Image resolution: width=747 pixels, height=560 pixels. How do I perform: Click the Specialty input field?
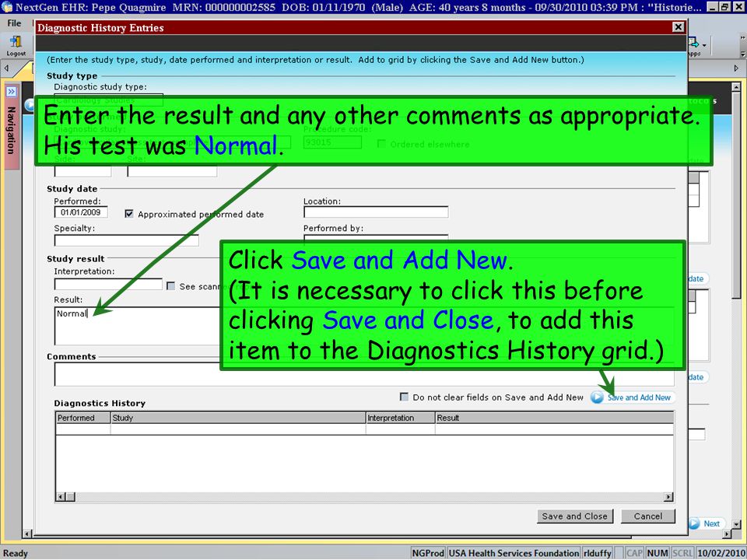pyautogui.click(x=126, y=240)
